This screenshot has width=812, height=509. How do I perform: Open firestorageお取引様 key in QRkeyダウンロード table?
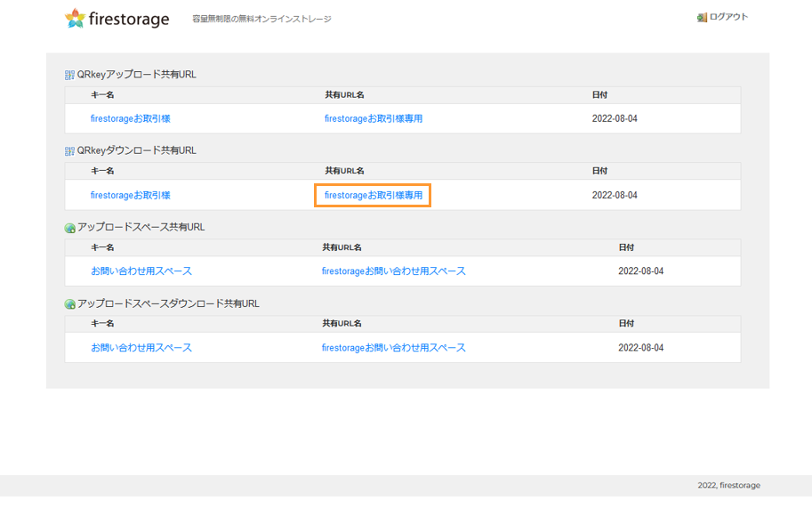click(131, 196)
